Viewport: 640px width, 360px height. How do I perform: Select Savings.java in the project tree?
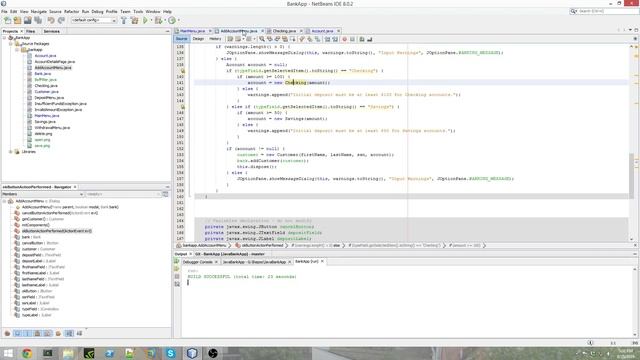(x=45, y=122)
